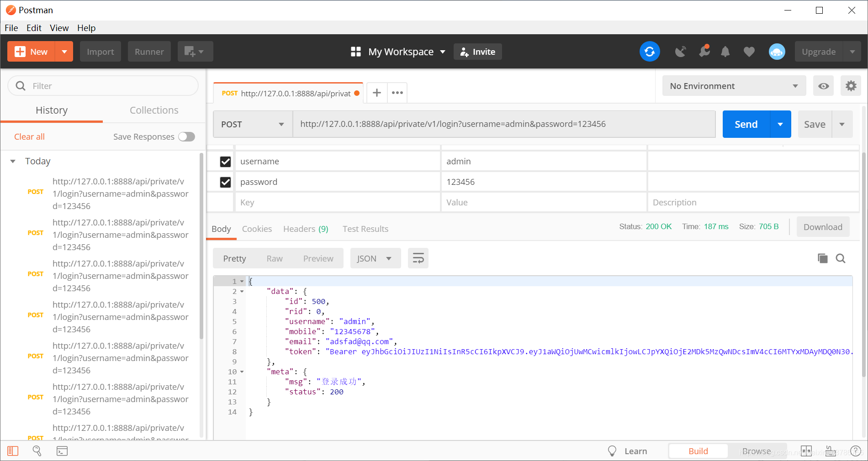
Task: Open keyboard shortcuts icon
Action: click(831, 451)
